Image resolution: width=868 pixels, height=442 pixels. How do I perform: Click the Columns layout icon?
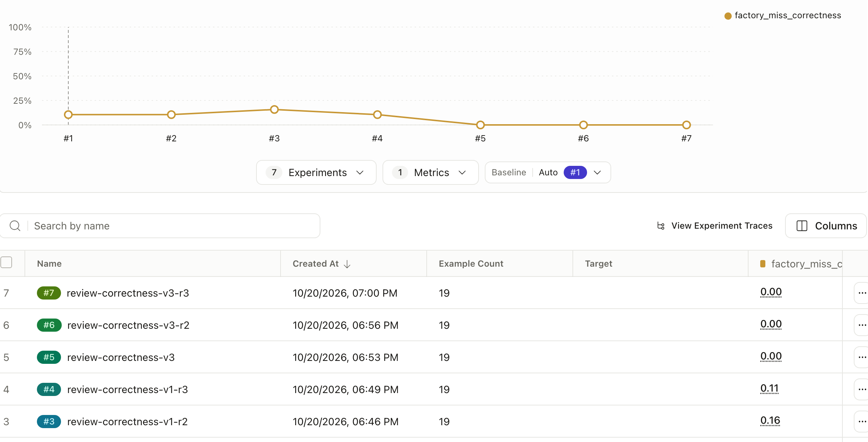[802, 226]
